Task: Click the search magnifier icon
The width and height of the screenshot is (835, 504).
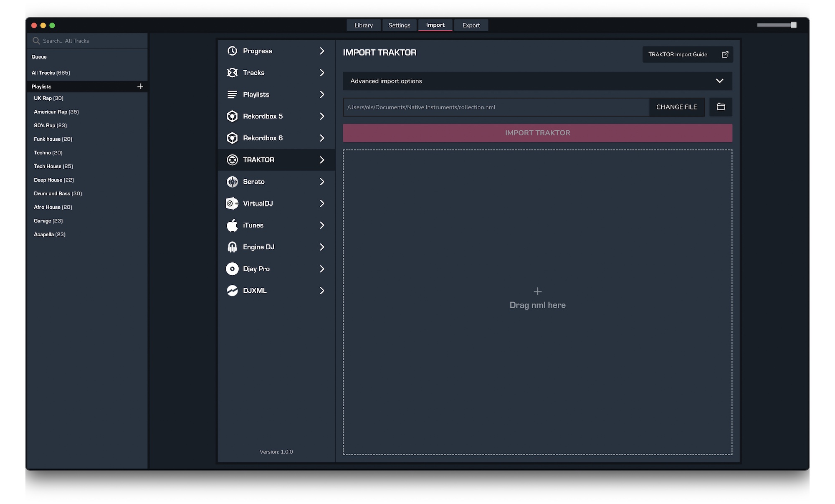Action: click(x=36, y=41)
